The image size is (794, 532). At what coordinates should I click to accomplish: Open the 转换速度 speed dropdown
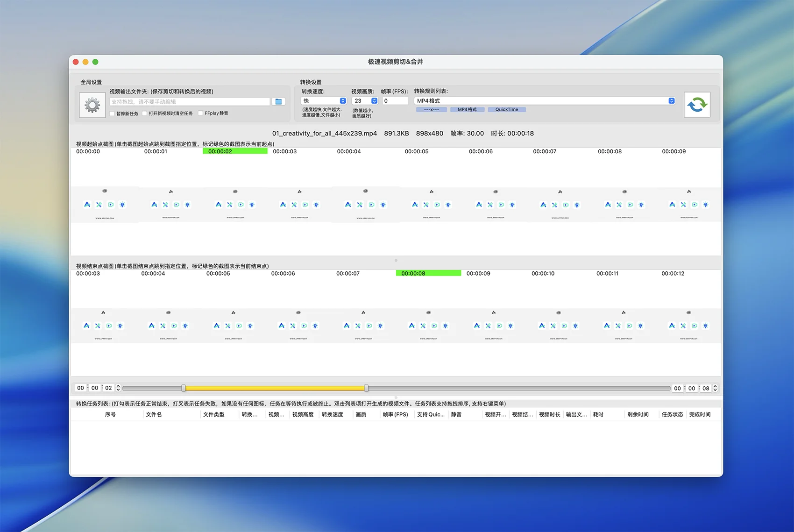(324, 101)
